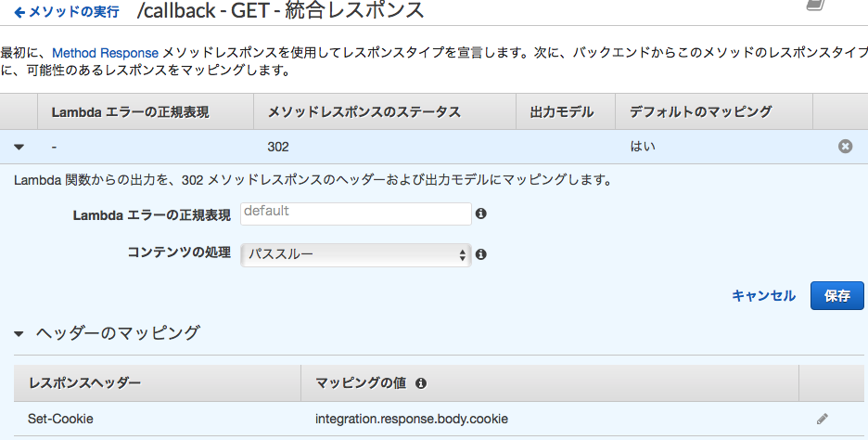Click the メソッドレスポンスのステータス column header
868x440 pixels.
point(364,112)
